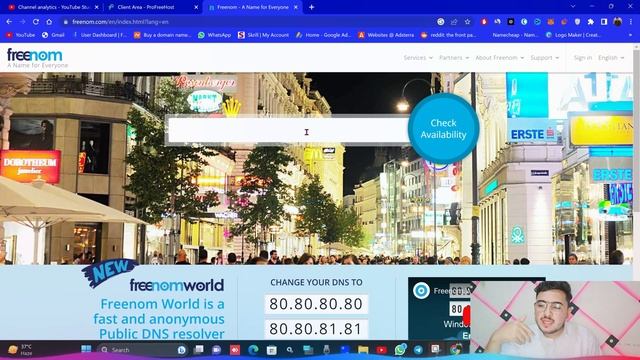Open the Websites Adsterra bookmark

[x=386, y=35]
